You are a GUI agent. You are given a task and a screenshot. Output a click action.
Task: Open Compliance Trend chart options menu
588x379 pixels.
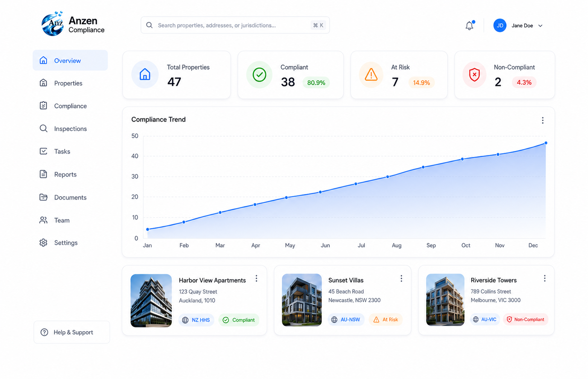pyautogui.click(x=542, y=120)
